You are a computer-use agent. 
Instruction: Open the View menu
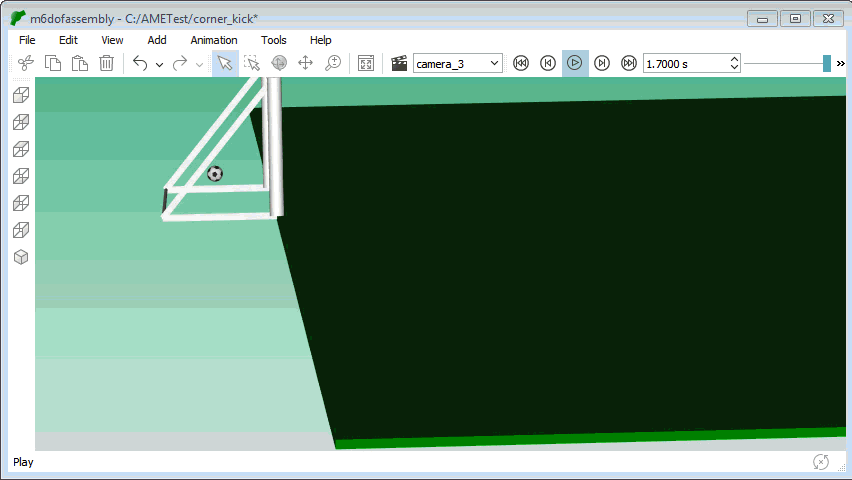112,40
